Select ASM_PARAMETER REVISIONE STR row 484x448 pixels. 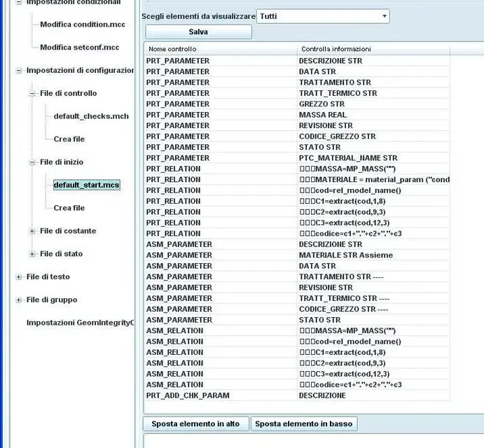point(297,288)
